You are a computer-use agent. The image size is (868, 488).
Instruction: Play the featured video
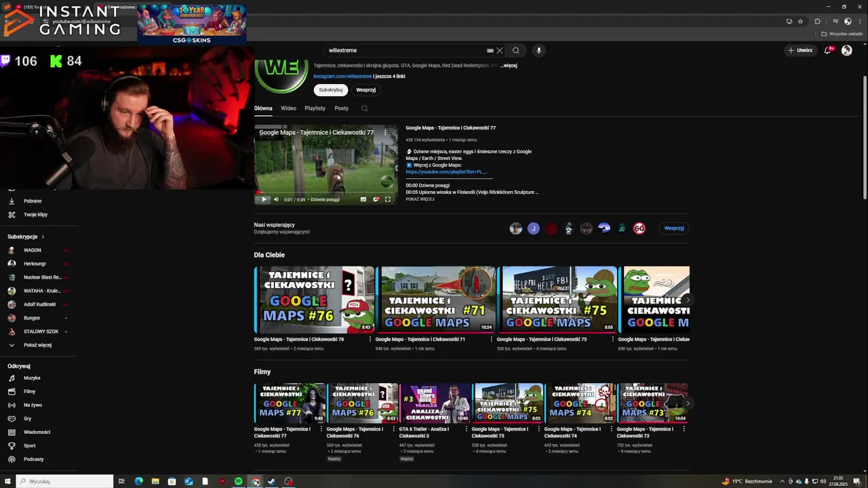point(264,199)
